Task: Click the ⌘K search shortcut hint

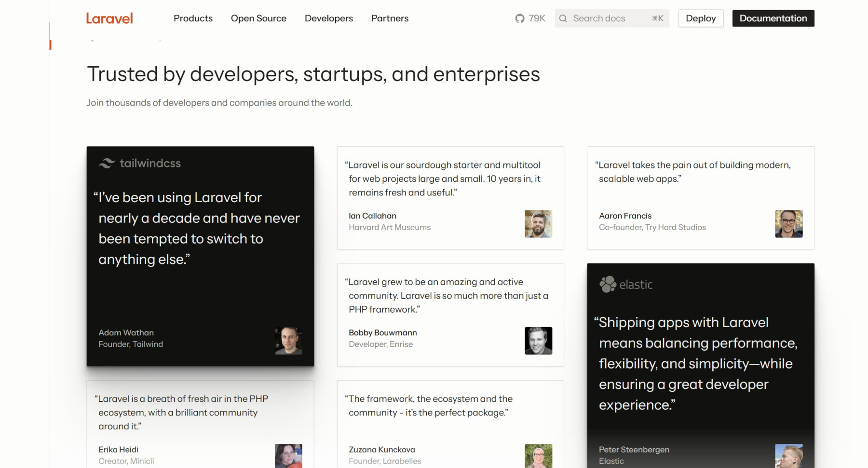Action: pyautogui.click(x=658, y=18)
